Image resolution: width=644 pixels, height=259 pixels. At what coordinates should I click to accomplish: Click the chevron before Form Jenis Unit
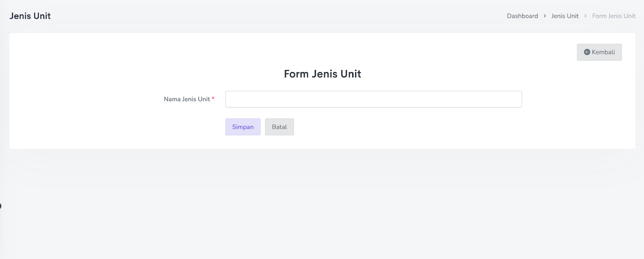click(x=585, y=16)
